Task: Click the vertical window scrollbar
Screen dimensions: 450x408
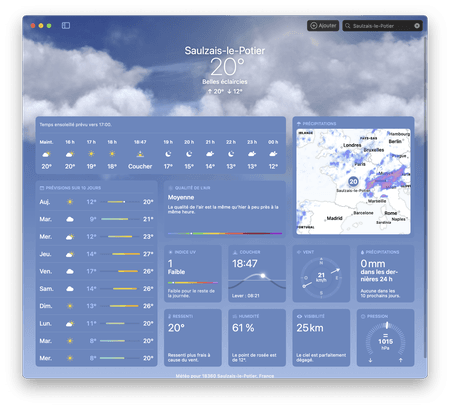Action: pos(425,197)
